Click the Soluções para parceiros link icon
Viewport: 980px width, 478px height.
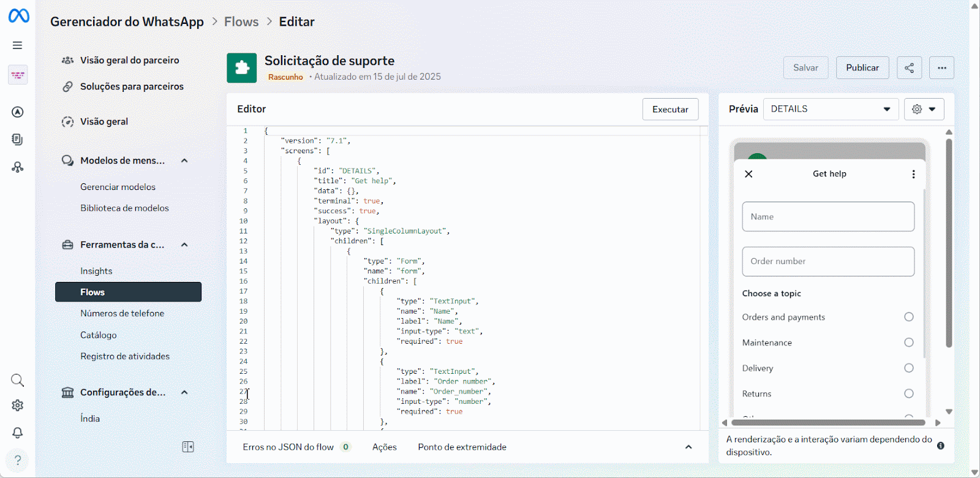68,86
